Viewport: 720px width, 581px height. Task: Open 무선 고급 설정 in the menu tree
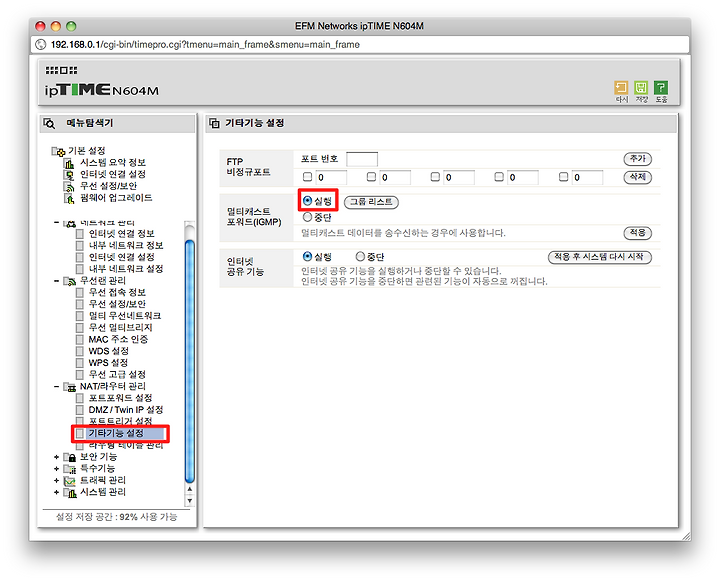117,375
